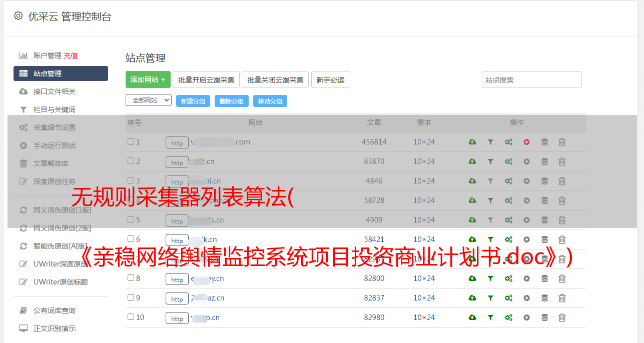This screenshot has width=644, height=343.
Task: Click the cloud upload icon in row 1
Action: point(472,142)
